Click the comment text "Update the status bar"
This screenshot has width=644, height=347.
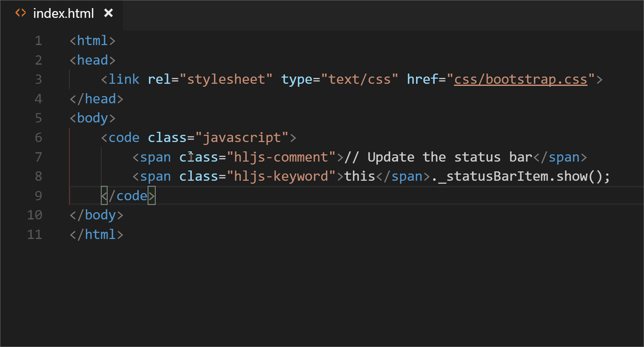click(450, 157)
